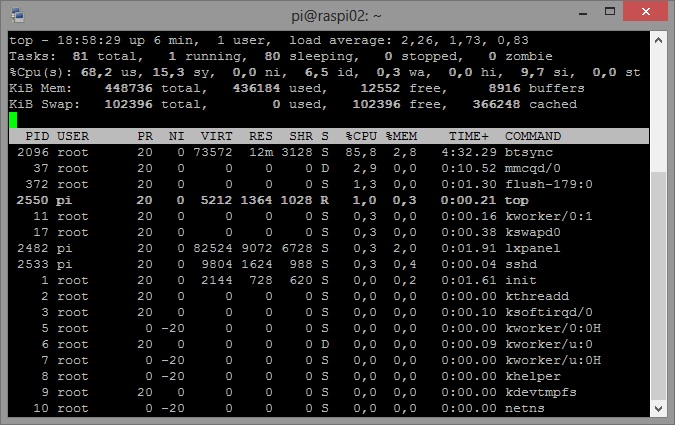This screenshot has width=675, height=425.
Task: Click the khelper process name
Action: click(x=533, y=376)
